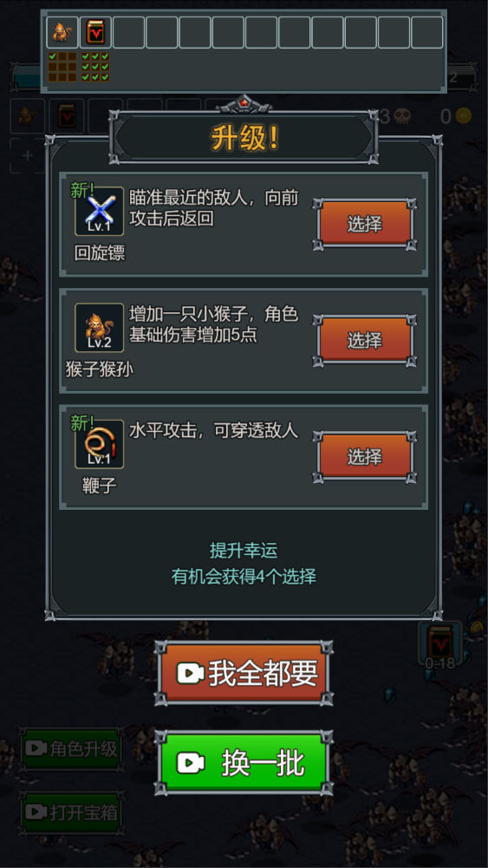Click the 回旋镖 boomerang skill icon
Screen dimensions: 488x868
tap(100, 212)
